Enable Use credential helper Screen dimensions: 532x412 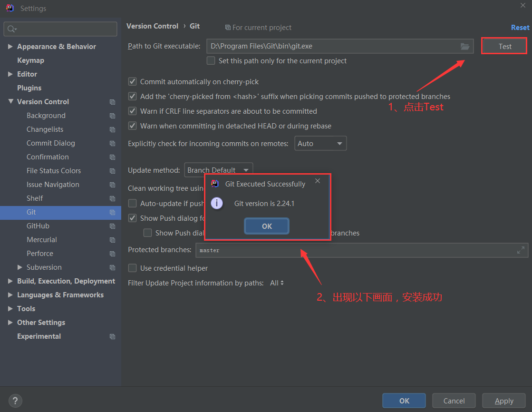click(x=132, y=268)
